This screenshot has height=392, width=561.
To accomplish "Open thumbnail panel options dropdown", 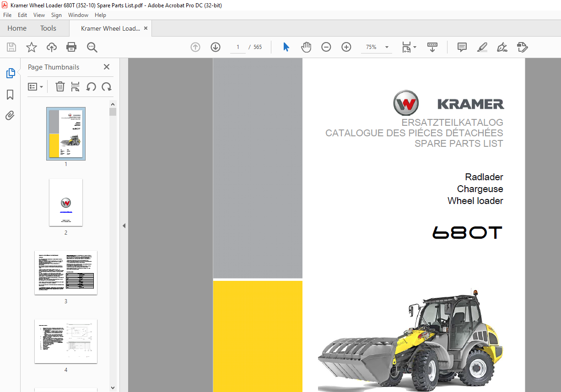I will tap(35, 86).
